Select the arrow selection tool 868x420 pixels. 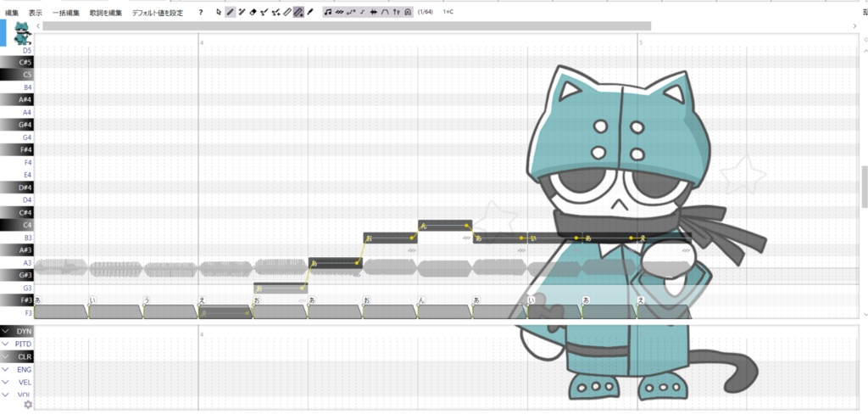coord(219,12)
